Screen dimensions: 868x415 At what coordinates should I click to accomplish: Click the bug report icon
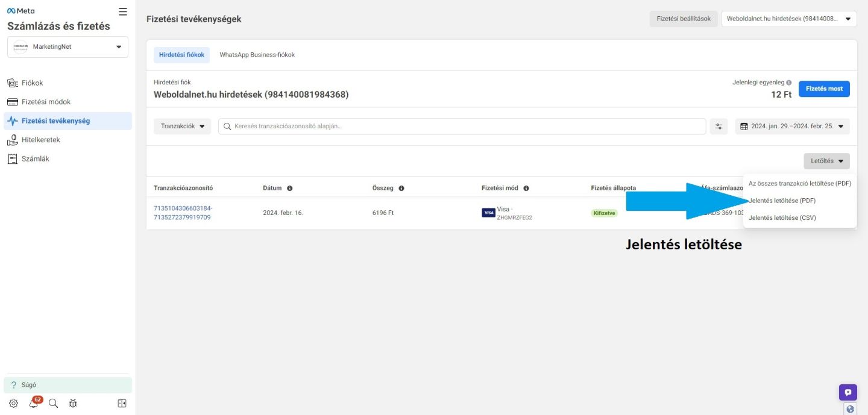point(73,404)
